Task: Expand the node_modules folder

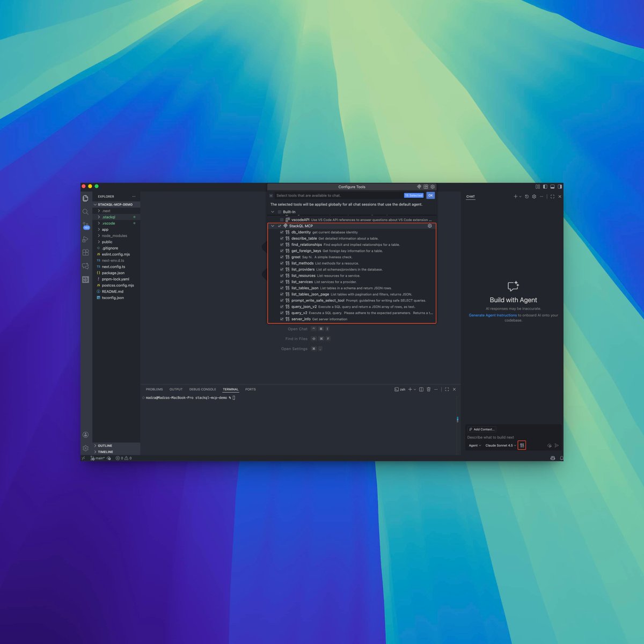Action: coord(99,236)
